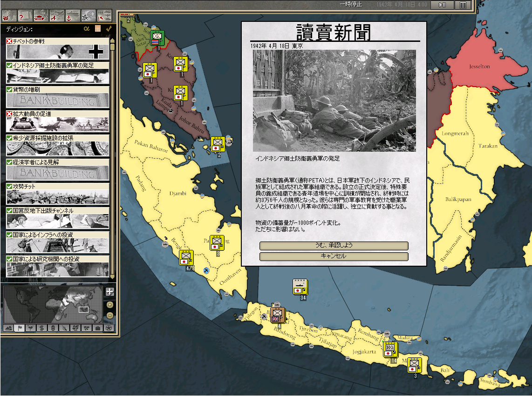The width and height of the screenshot is (532, 396).
Task: Click the orange list filter icon by ディシジョン
Action: coord(98,29)
